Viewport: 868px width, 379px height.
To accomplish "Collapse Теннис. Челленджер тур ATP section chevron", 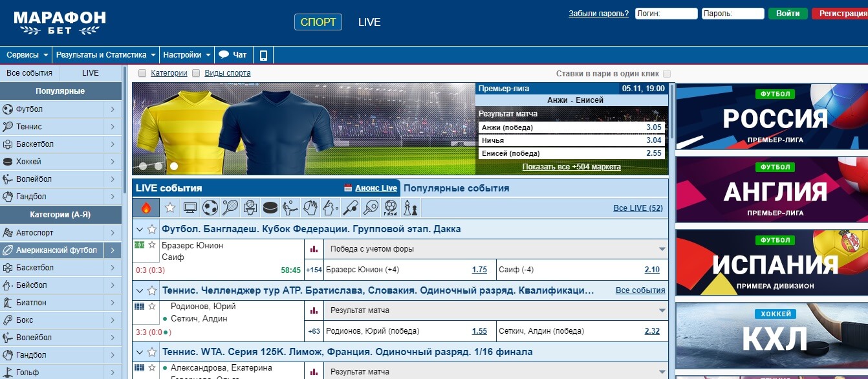I will (139, 290).
